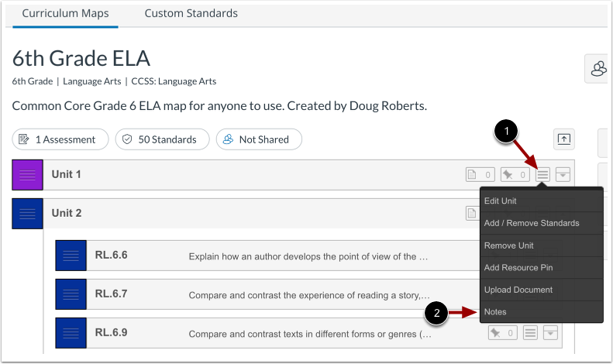613x364 pixels.
Task: Choose Add / Remove Standards option
Action: (532, 223)
